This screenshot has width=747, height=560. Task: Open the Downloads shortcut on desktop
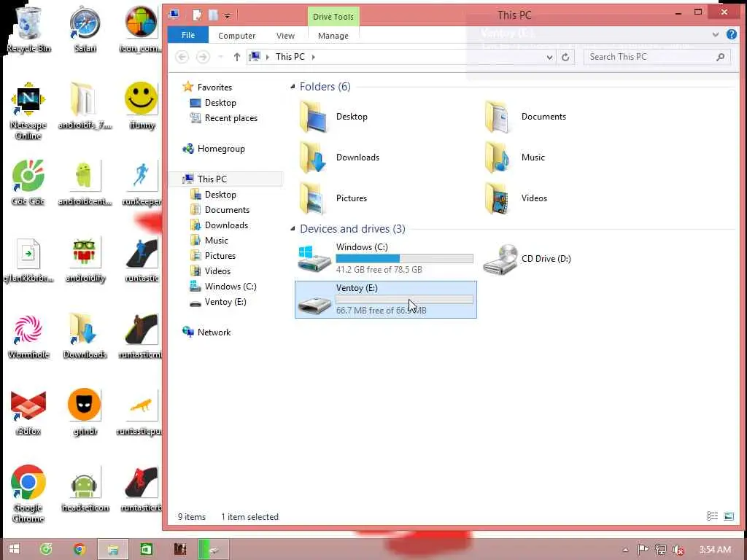pos(85,335)
